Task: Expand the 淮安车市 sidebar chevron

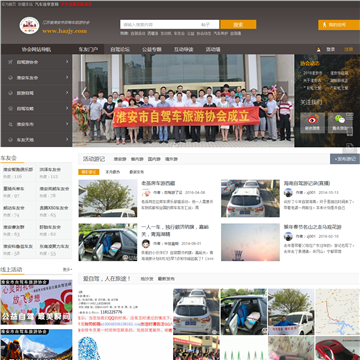Action: click(x=67, y=124)
